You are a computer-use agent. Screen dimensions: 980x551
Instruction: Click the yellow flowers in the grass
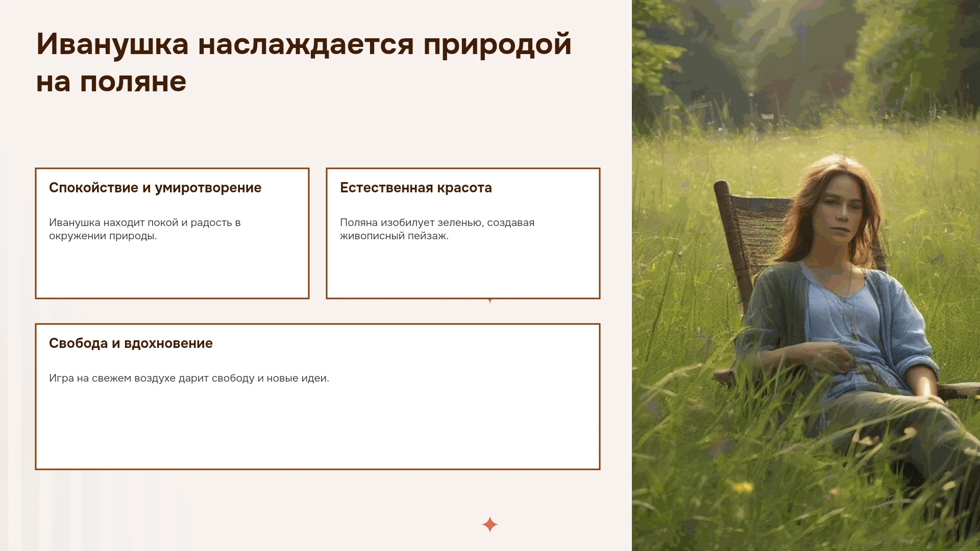[743, 487]
